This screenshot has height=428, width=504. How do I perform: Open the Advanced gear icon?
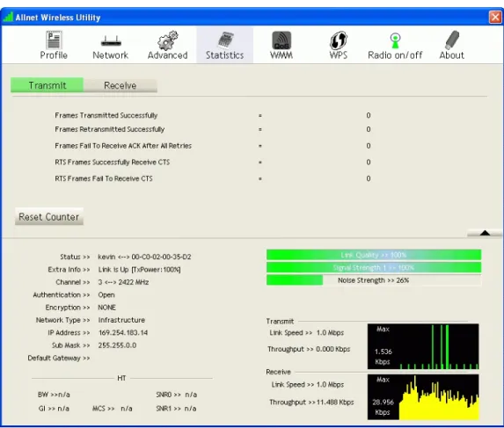pos(167,40)
